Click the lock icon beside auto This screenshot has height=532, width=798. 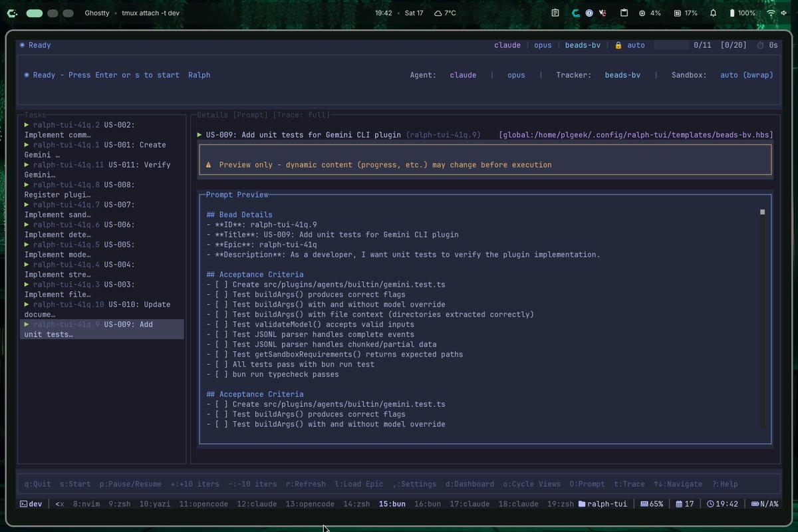[618, 45]
